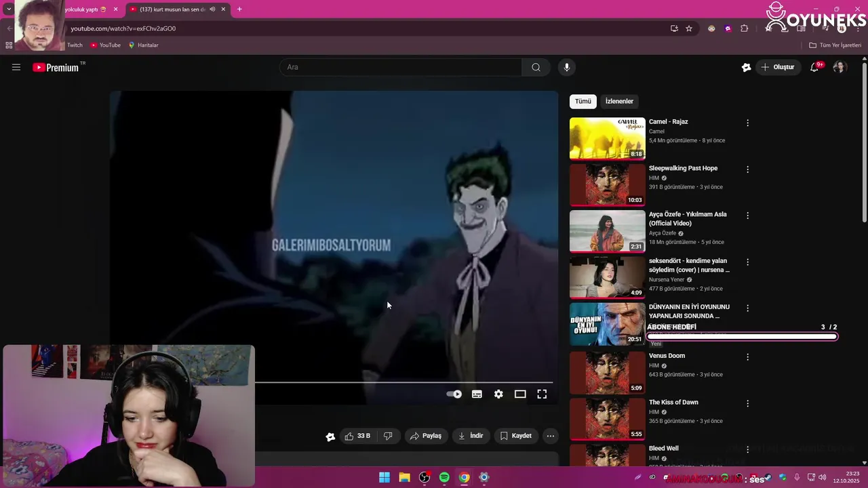The image size is (868, 488).
Task: Start voice search with microphone icon
Action: 567,67
